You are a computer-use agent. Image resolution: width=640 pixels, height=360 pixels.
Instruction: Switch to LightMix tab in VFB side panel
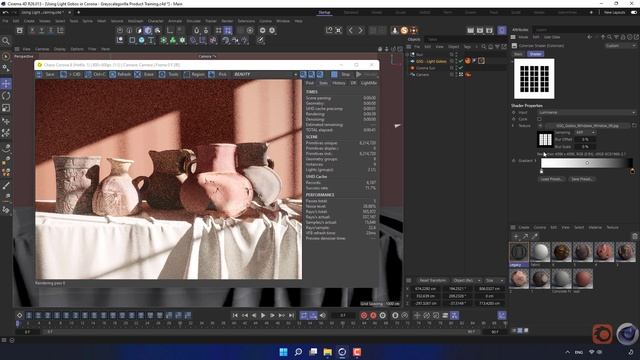369,83
